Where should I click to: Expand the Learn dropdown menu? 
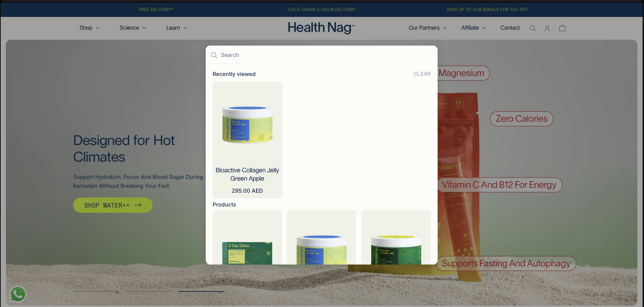177,28
